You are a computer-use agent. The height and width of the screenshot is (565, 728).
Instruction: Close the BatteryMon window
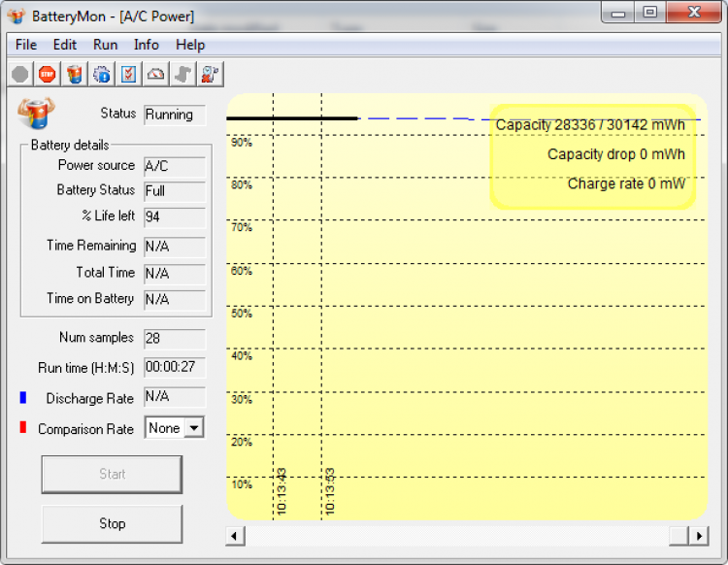(694, 12)
